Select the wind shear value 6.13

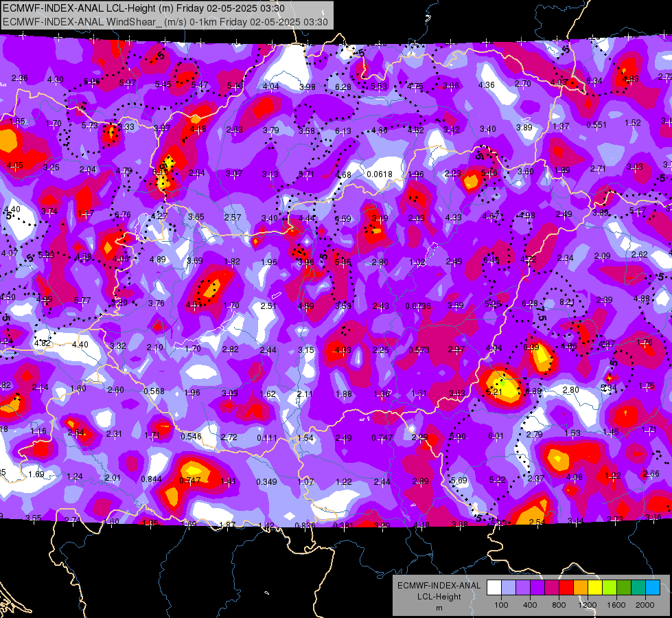[343, 131]
